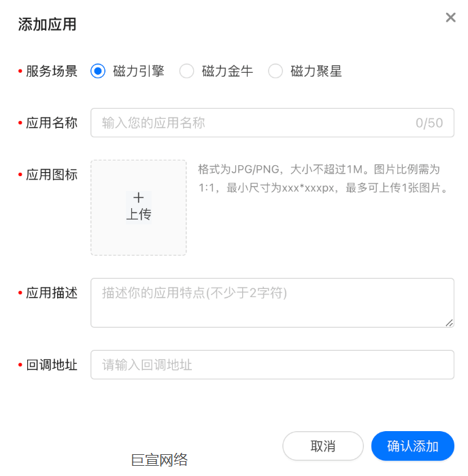This screenshot has height=476, width=468.
Task: Click the 巨宣网络 text at bottom
Action: (x=159, y=460)
